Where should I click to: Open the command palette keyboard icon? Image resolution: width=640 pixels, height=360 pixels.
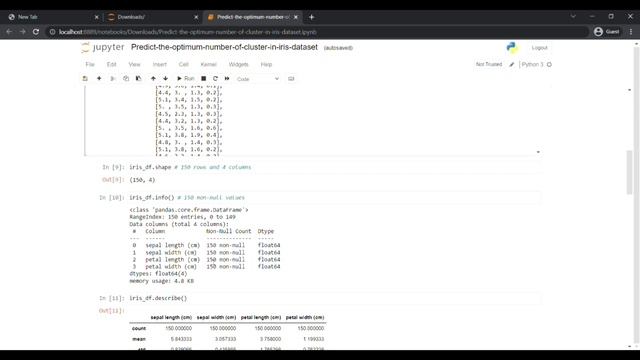click(291, 78)
